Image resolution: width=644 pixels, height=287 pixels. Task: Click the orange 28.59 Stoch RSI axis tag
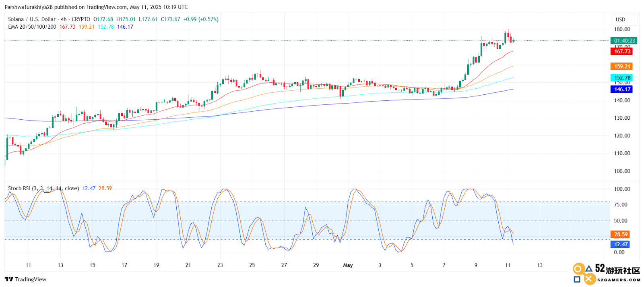pyautogui.click(x=620, y=235)
